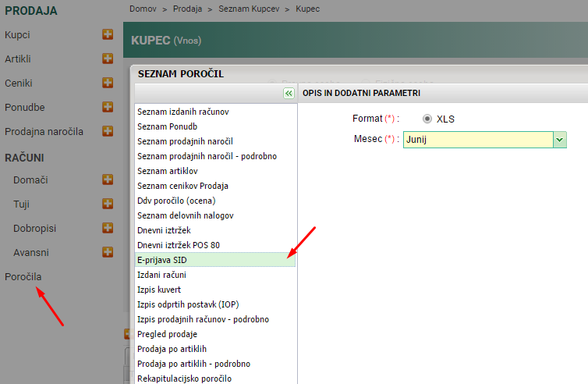Open Ceniki in the sidebar menu

(19, 83)
